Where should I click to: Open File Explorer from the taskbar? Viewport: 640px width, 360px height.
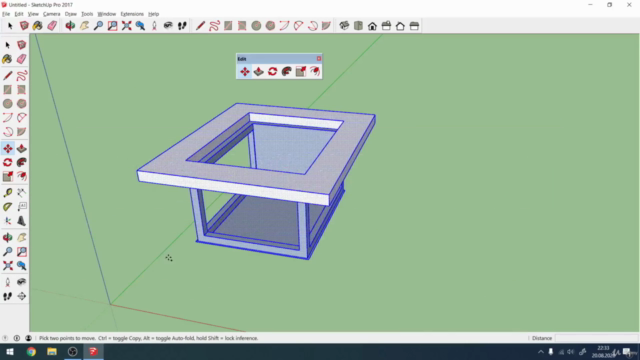click(52, 351)
